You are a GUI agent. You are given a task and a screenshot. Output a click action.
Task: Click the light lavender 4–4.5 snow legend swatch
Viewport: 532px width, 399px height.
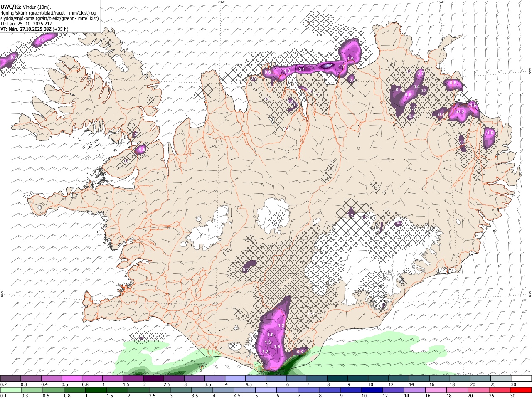(x=235, y=379)
